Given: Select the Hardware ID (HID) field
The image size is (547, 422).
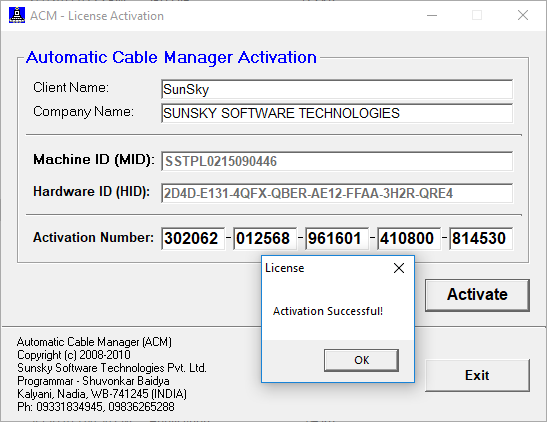Looking at the screenshot, I should pos(337,193).
